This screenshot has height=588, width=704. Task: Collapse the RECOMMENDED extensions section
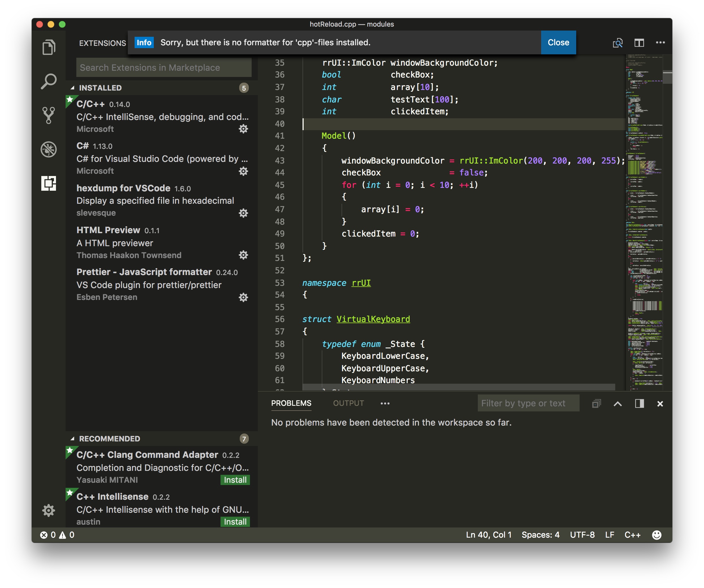coord(109,438)
